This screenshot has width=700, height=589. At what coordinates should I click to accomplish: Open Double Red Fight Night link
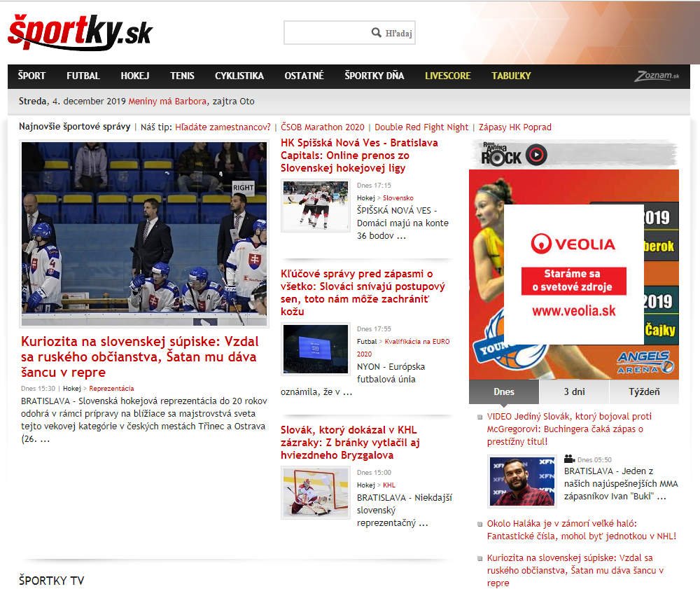421,127
